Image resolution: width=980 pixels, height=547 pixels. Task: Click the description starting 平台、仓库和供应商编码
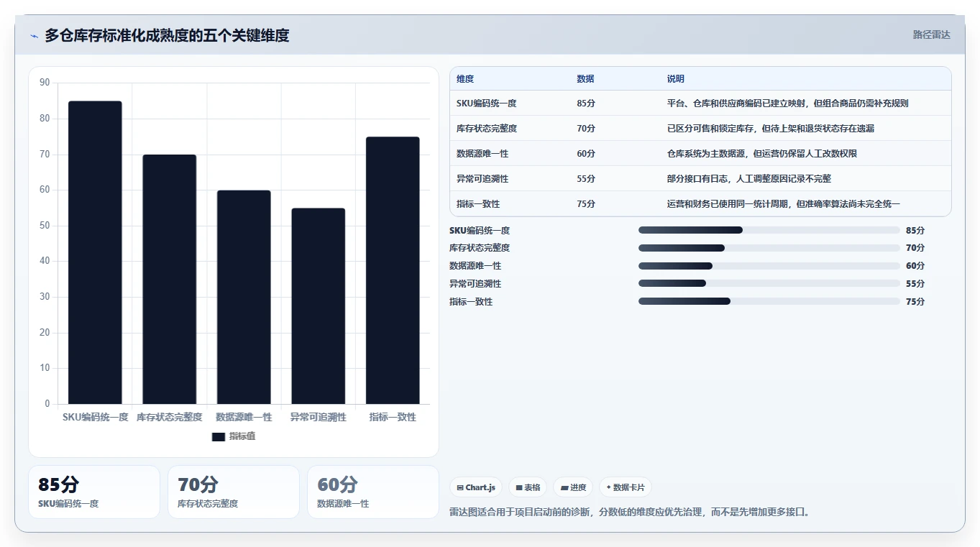788,104
